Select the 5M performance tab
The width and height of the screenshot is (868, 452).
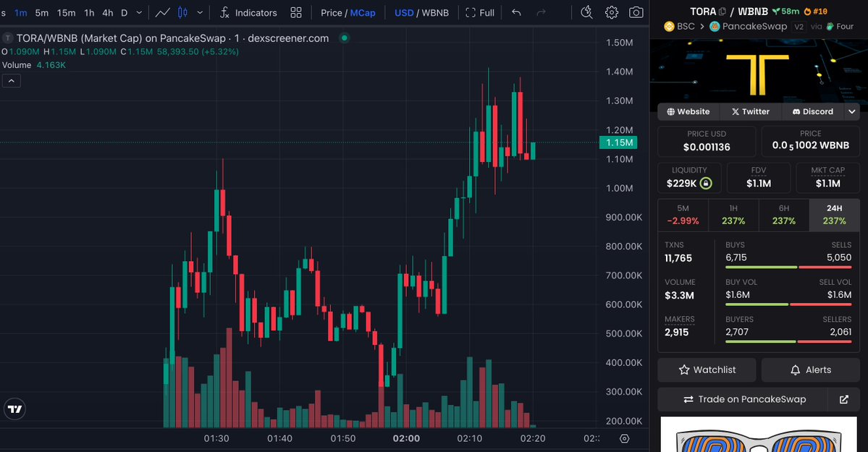click(x=683, y=215)
